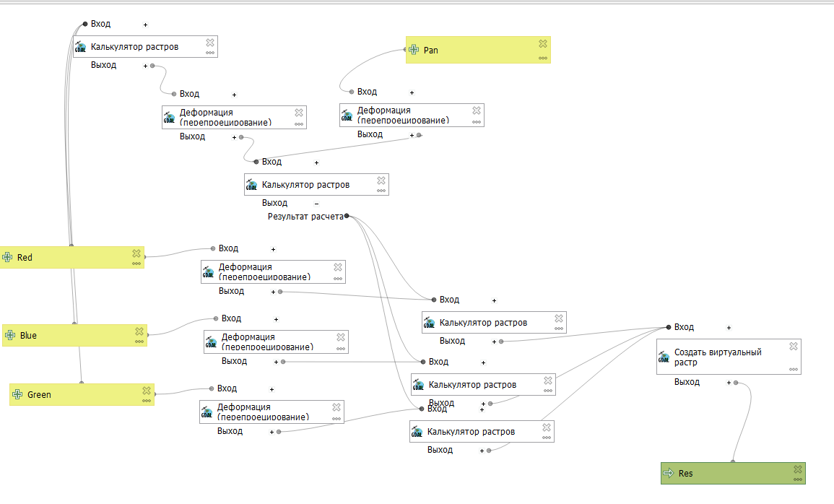Click the Pan input plus icon
This screenshot has height=504, width=834.
coord(414,50)
